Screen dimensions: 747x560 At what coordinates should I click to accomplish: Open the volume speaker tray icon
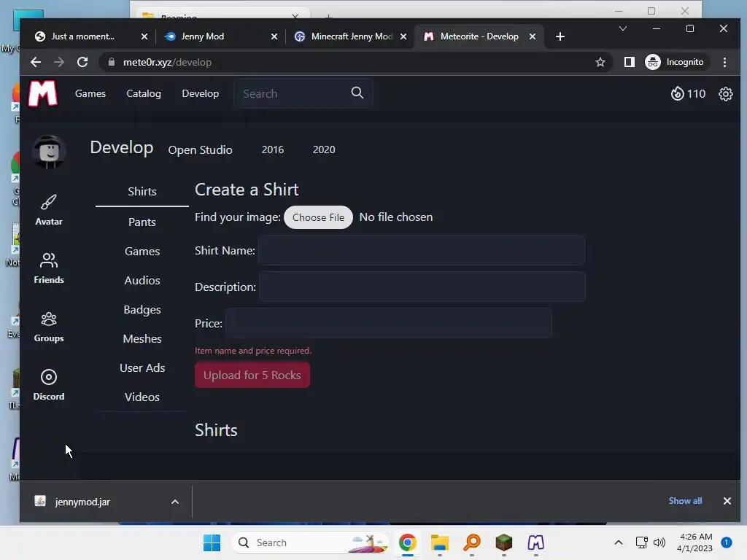659,542
